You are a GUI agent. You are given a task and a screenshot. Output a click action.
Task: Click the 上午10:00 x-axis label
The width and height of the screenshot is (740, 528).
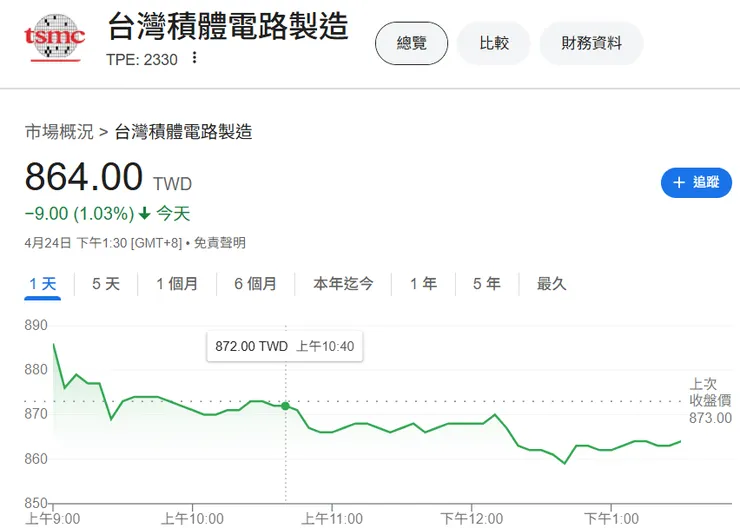click(192, 519)
